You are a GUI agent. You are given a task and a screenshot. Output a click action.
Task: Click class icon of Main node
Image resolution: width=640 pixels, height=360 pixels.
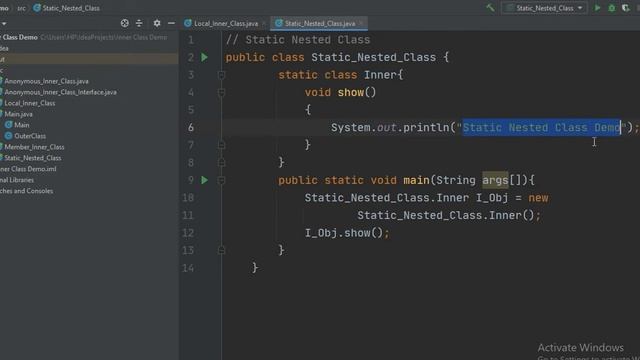[x=8, y=125]
